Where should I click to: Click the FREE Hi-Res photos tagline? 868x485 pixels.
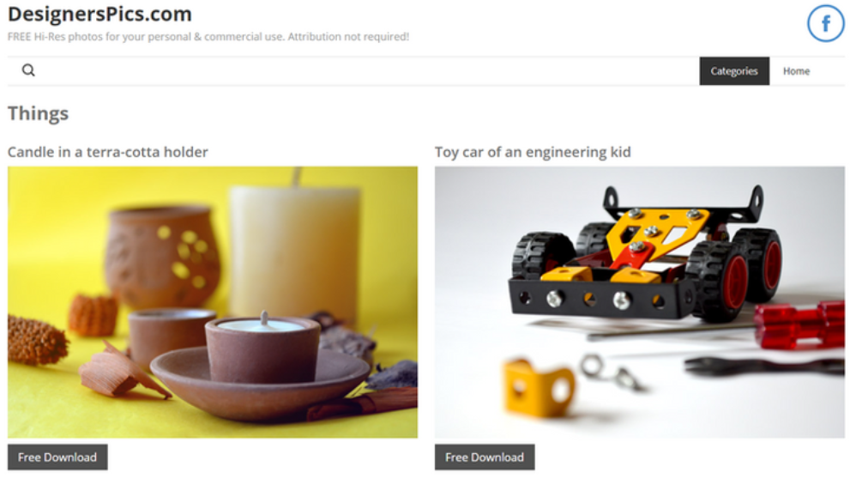coord(208,37)
